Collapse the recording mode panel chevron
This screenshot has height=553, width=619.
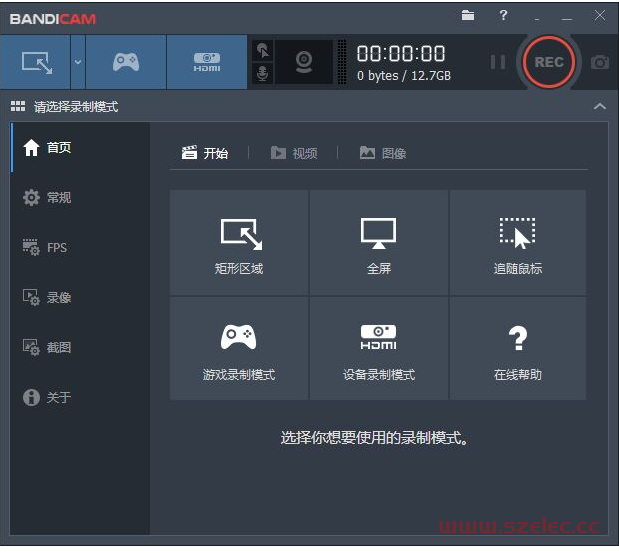(x=600, y=106)
